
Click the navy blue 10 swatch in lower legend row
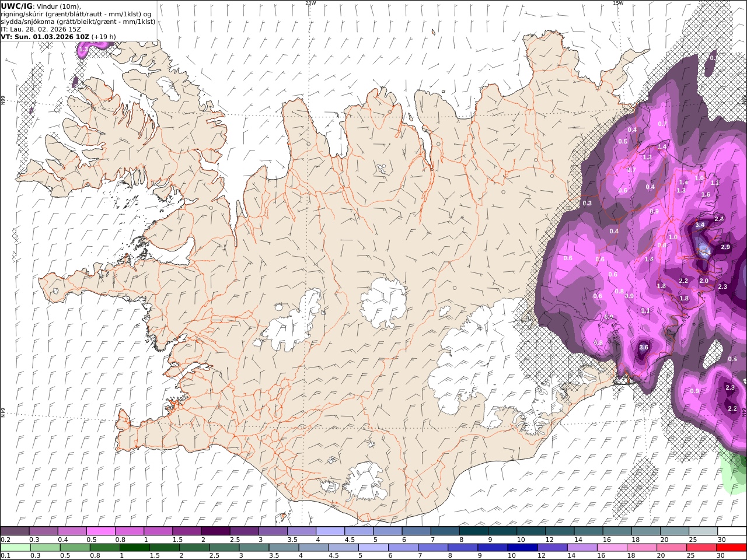tap(522, 548)
